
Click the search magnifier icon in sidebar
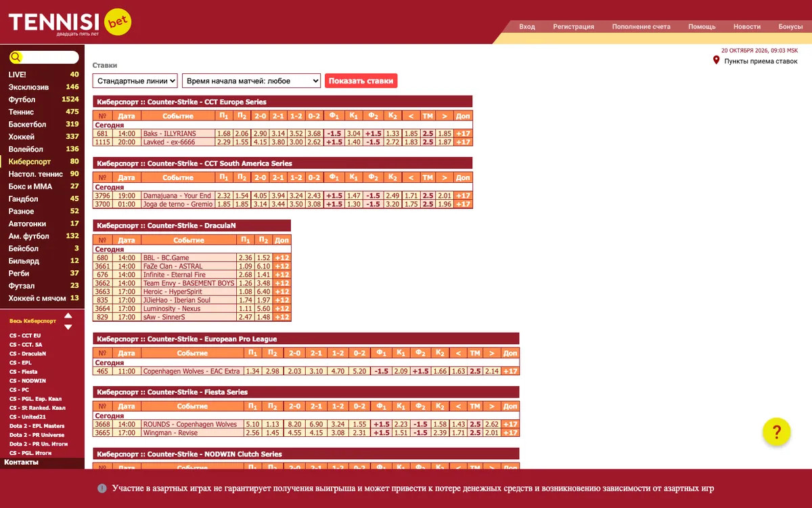[x=16, y=58]
